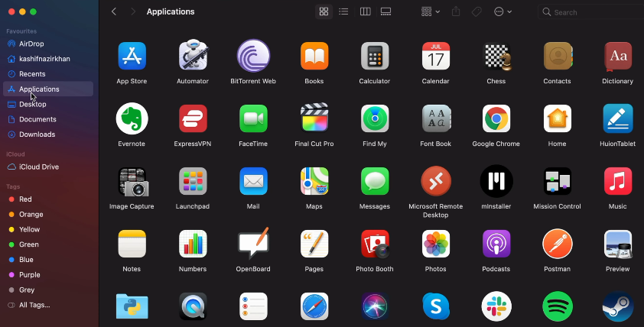The height and width of the screenshot is (327, 644).
Task: Select the Slack app icon
Action: click(x=496, y=306)
